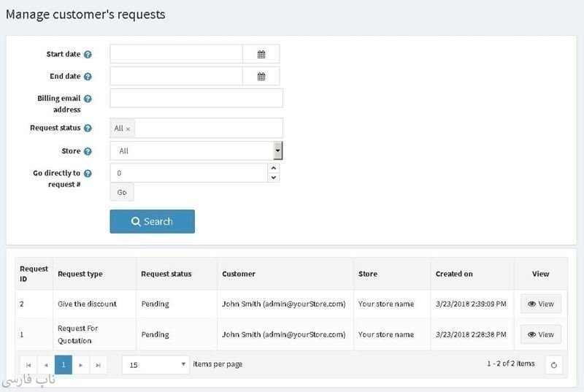Screen dimensions: 584x392
Task: Decrease the request number with down arrow
Action: [274, 177]
